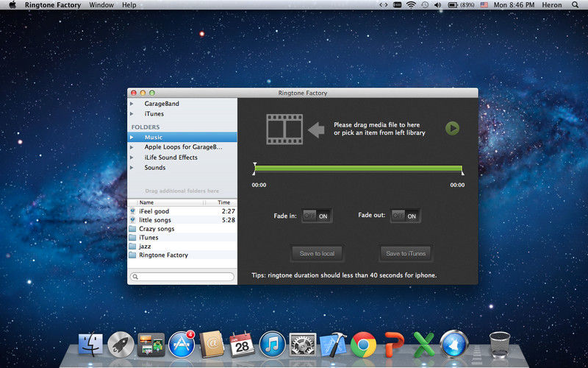Open the Trash in the dock
The image size is (588, 368).
point(500,344)
